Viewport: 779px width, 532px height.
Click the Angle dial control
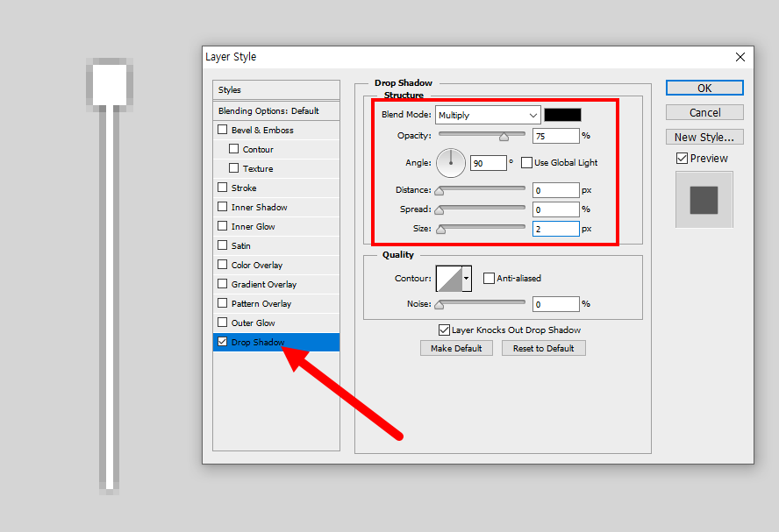point(451,163)
